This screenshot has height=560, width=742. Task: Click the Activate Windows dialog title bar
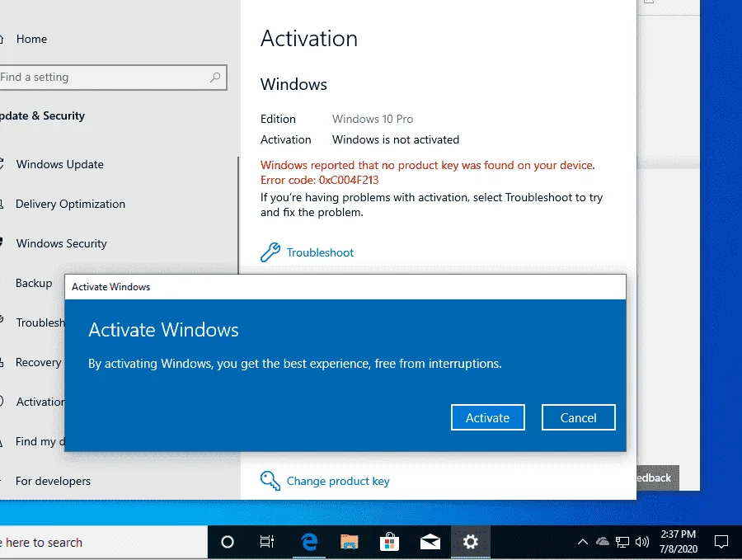[345, 287]
